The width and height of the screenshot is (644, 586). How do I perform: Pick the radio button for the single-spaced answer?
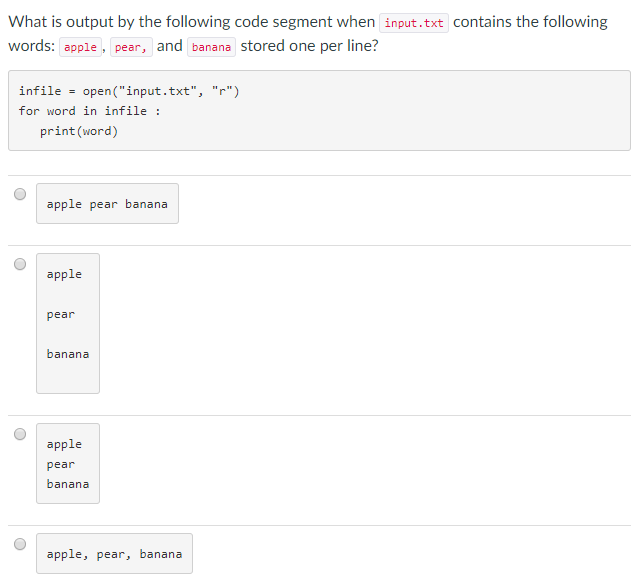click(20, 434)
